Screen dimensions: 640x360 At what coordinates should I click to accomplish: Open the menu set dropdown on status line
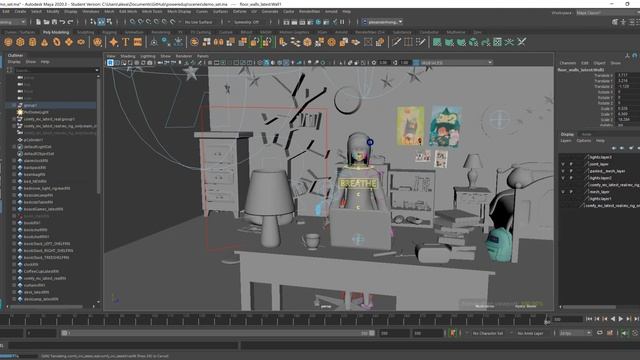pyautogui.click(x=13, y=22)
